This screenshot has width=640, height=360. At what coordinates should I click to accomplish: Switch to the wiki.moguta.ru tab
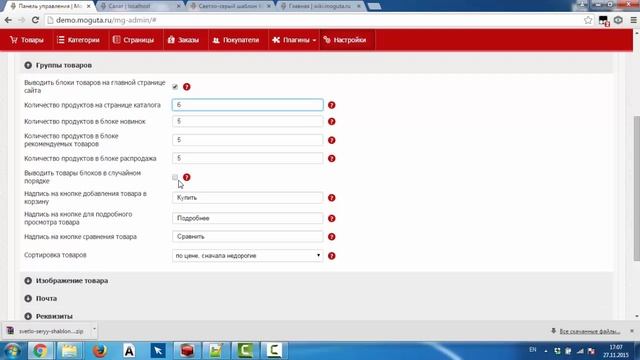point(320,6)
